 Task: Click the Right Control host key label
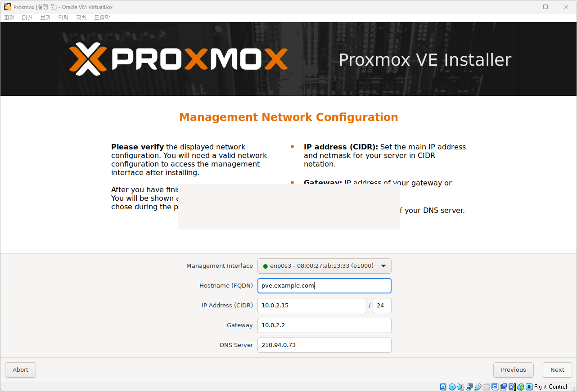(x=551, y=387)
